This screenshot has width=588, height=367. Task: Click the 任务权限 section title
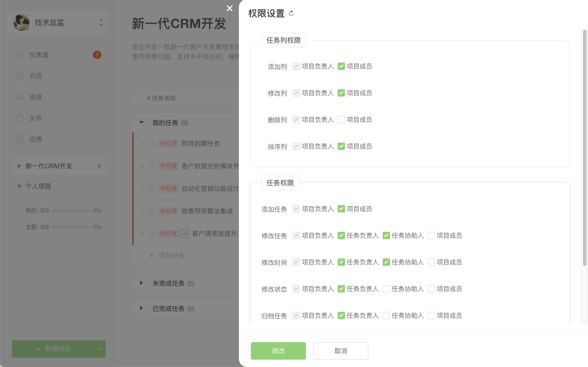coord(280,183)
